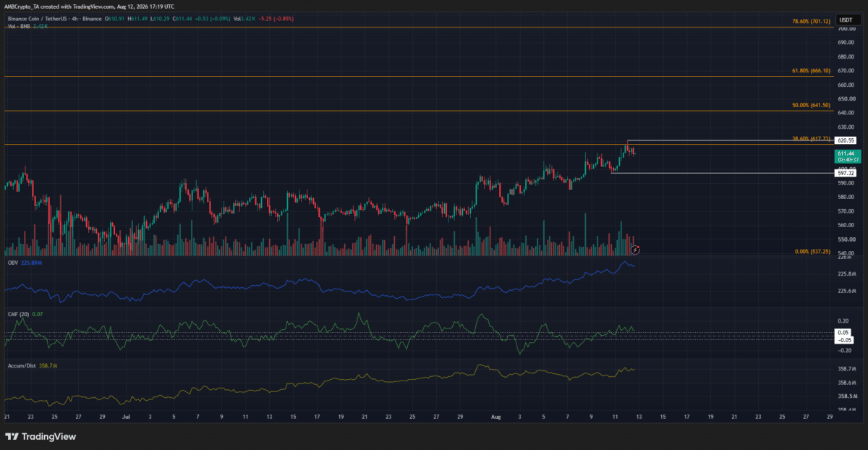Click the 640.00 price axis label
The width and height of the screenshot is (868, 450).
click(846, 113)
